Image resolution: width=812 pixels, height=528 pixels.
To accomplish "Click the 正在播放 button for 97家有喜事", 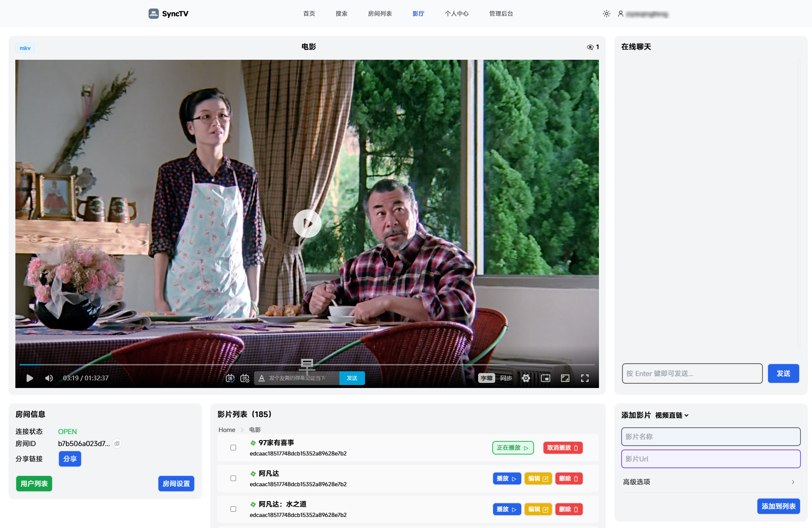I will click(x=513, y=448).
